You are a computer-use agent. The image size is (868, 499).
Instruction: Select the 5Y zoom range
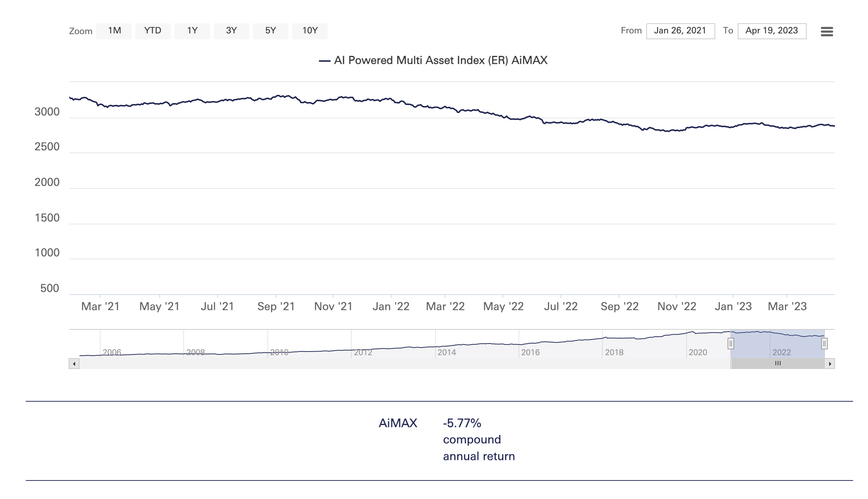click(x=271, y=31)
